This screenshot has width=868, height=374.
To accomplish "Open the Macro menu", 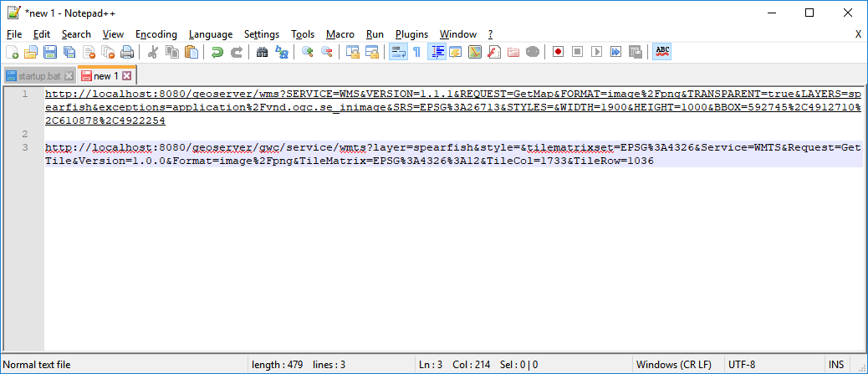I will point(340,34).
